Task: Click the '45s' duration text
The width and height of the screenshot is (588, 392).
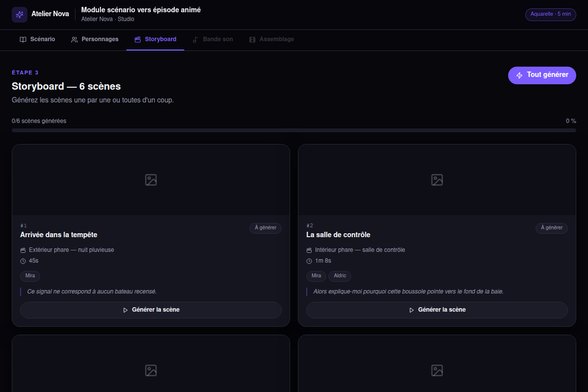Action: pos(33,261)
